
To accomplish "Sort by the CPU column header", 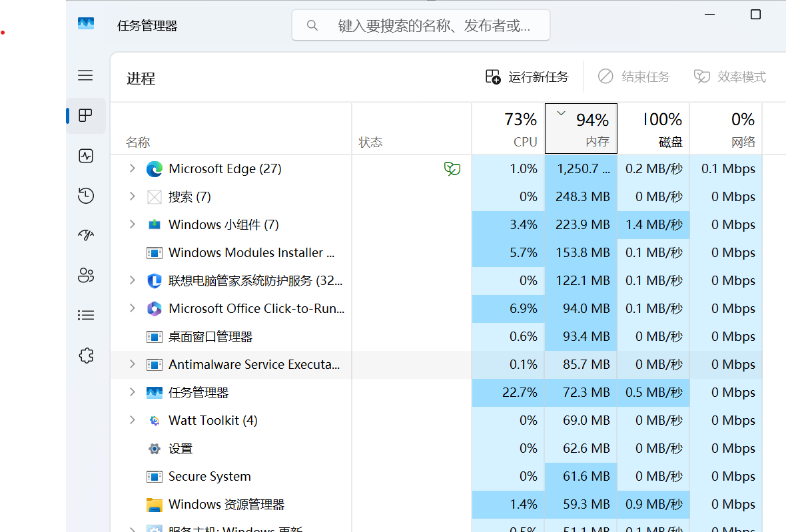I will [508, 129].
